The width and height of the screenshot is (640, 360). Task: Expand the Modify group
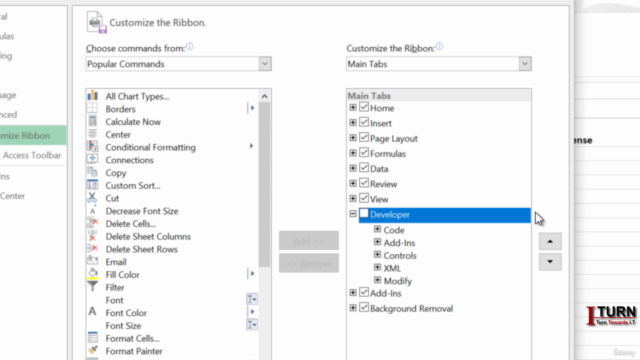pos(377,280)
